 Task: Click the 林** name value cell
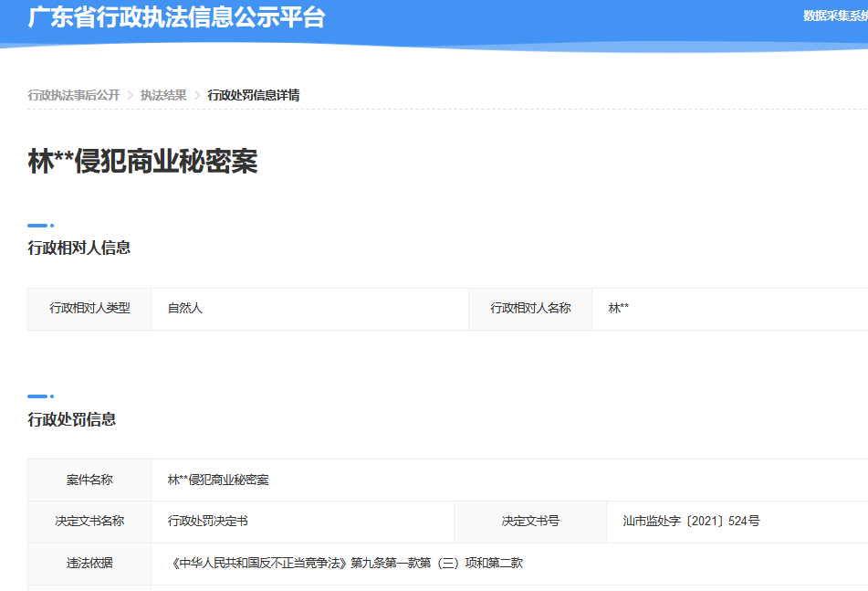[x=729, y=309]
